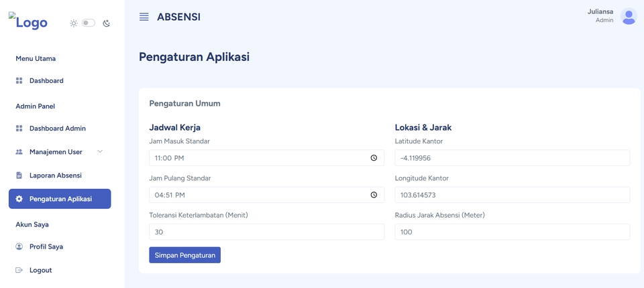The height and width of the screenshot is (288, 644).
Task: Click the document icon beside Laporan Absensi
Action: tap(19, 175)
